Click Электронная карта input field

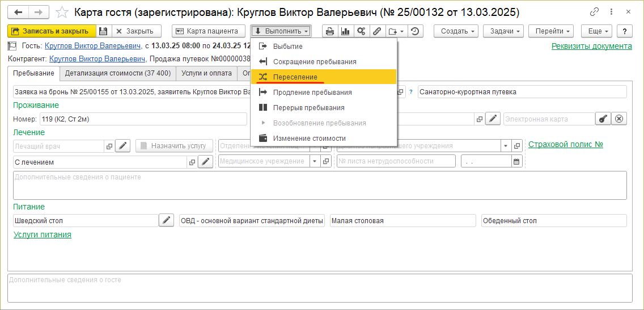[x=549, y=119]
